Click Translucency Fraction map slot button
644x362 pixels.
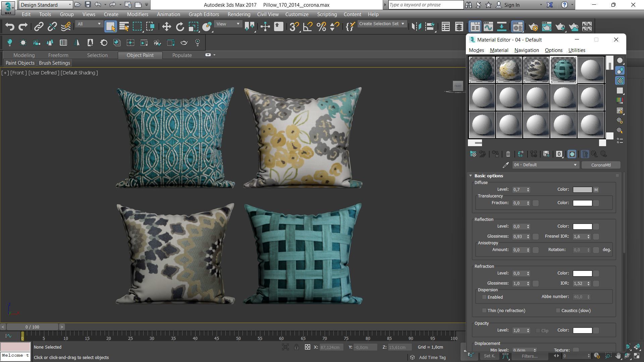pos(536,203)
